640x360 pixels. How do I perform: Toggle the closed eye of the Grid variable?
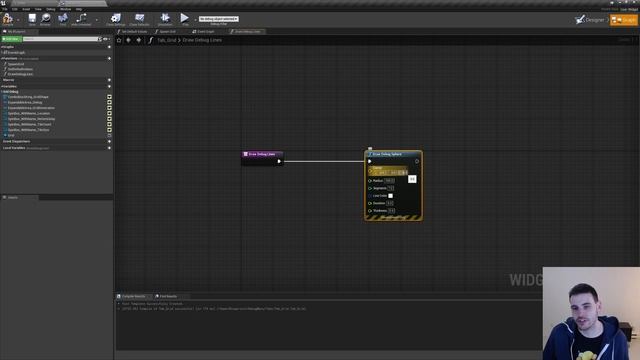click(x=109, y=135)
